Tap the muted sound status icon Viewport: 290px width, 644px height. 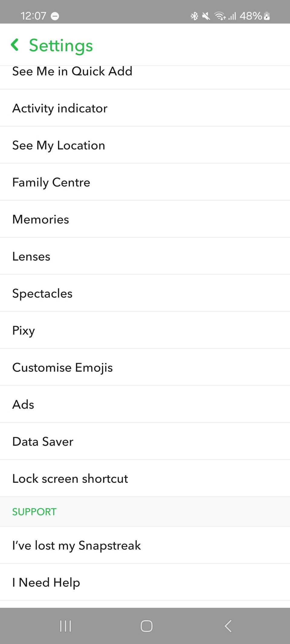click(206, 16)
